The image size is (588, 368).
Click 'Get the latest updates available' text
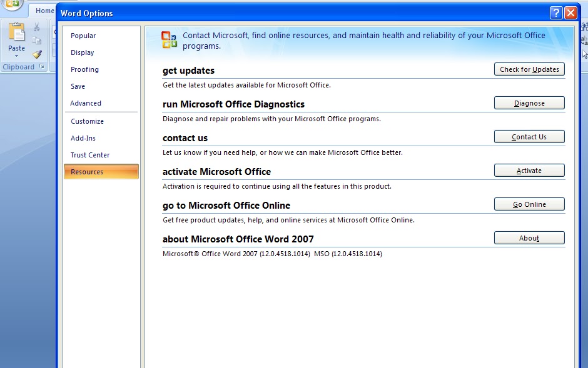246,86
